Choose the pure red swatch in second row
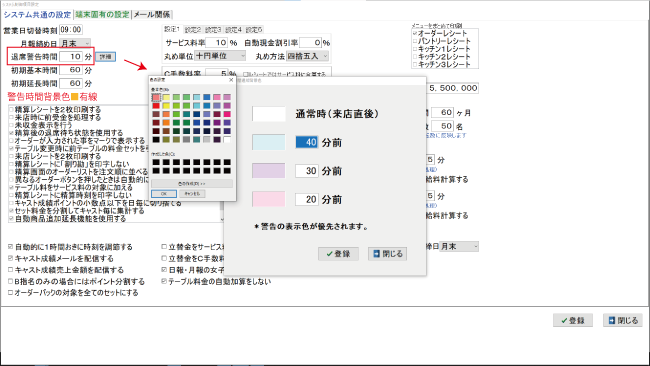This screenshot has height=366, width=650. [x=156, y=106]
